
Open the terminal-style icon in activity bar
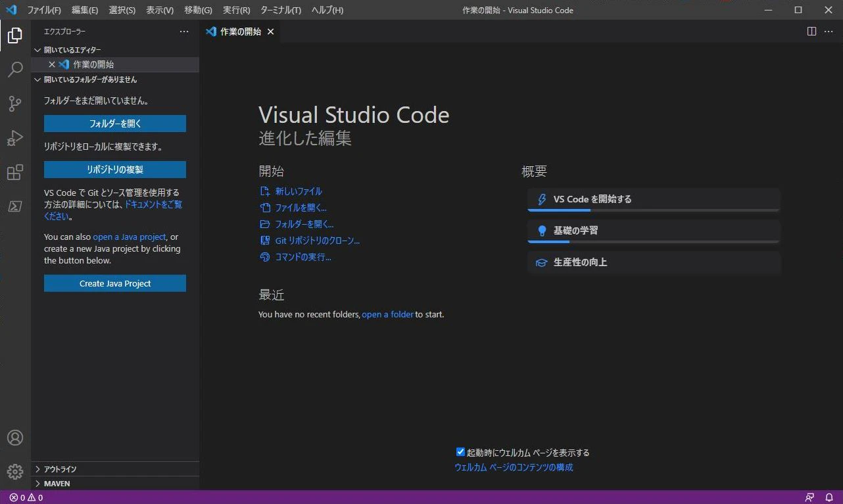15,206
